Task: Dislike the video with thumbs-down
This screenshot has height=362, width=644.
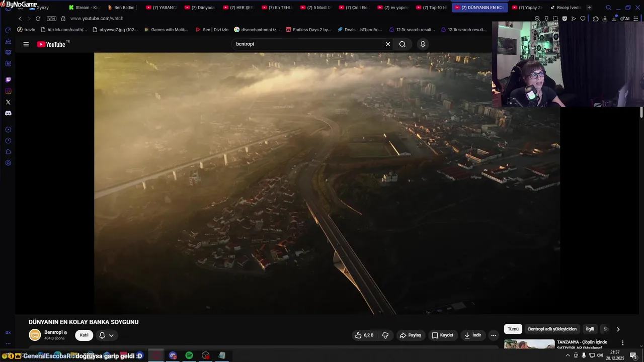Action: tap(385, 335)
